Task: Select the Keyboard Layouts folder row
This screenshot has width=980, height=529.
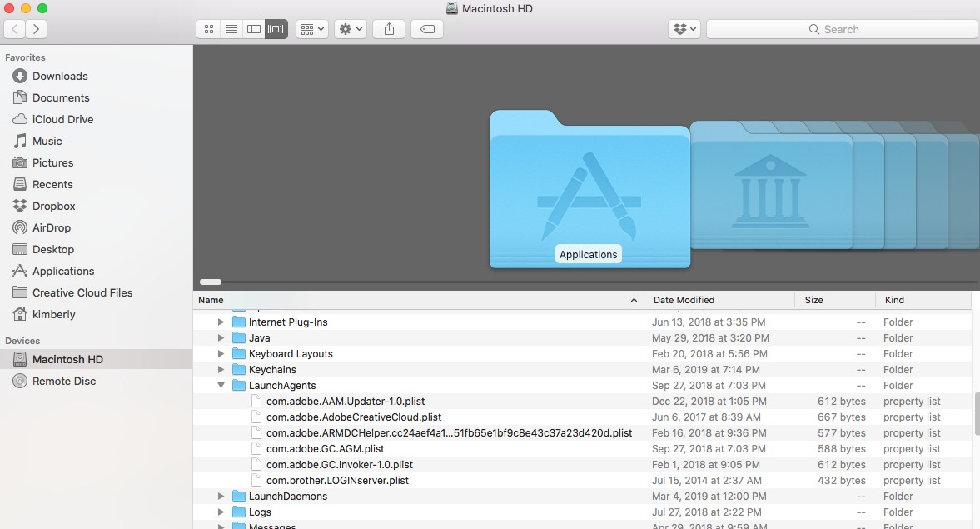Action: pos(582,354)
